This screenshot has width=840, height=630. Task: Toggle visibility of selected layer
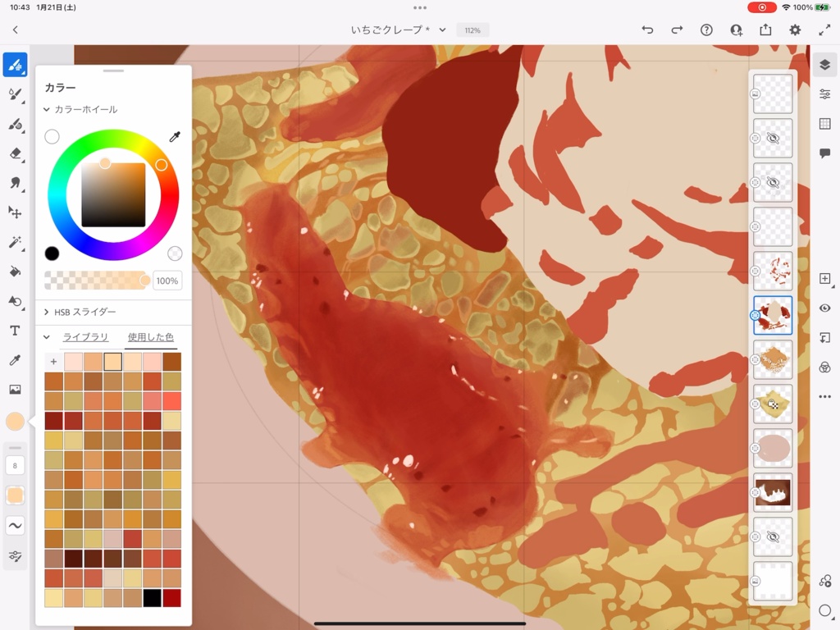coord(825,308)
